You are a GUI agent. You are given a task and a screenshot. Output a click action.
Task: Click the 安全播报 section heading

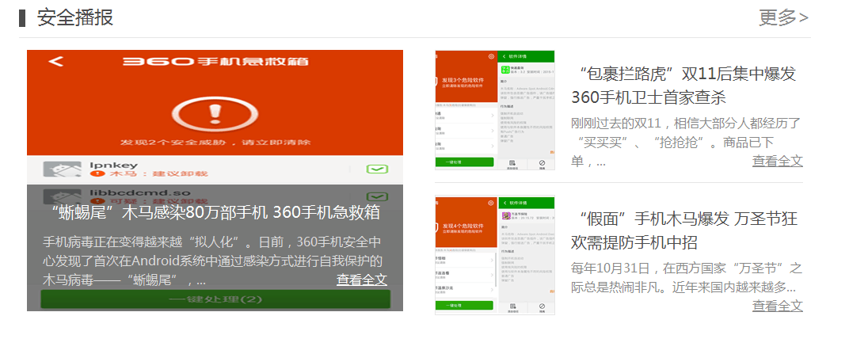(x=75, y=17)
